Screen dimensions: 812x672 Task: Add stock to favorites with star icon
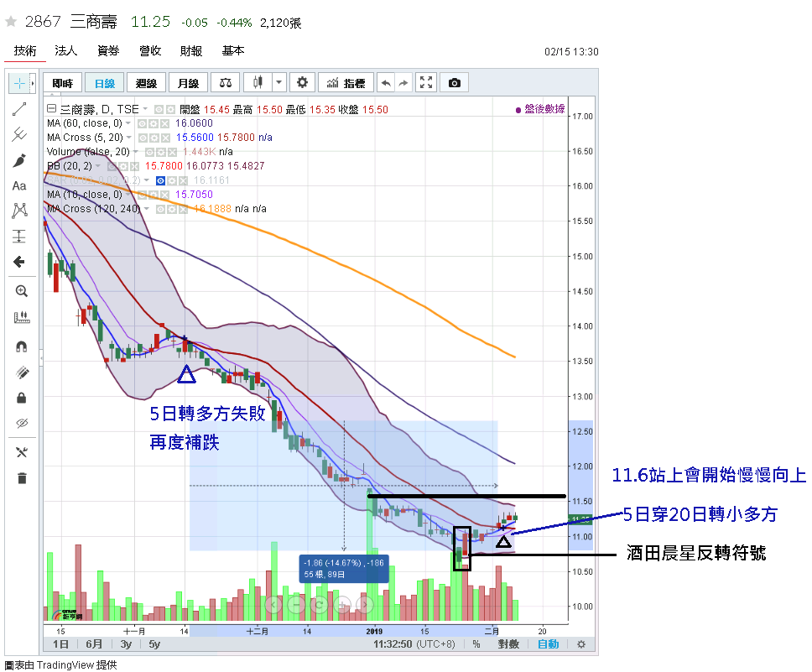tap(10, 21)
